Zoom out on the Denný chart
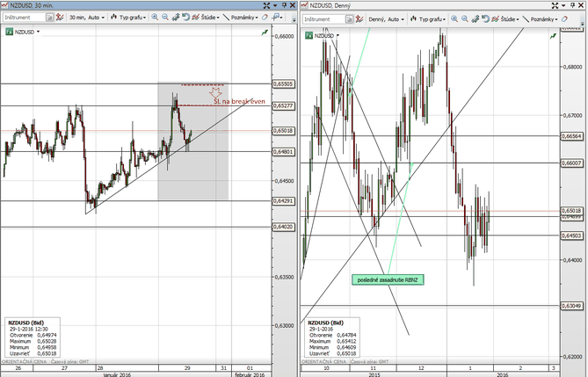The height and width of the screenshot is (377, 588). [465, 19]
